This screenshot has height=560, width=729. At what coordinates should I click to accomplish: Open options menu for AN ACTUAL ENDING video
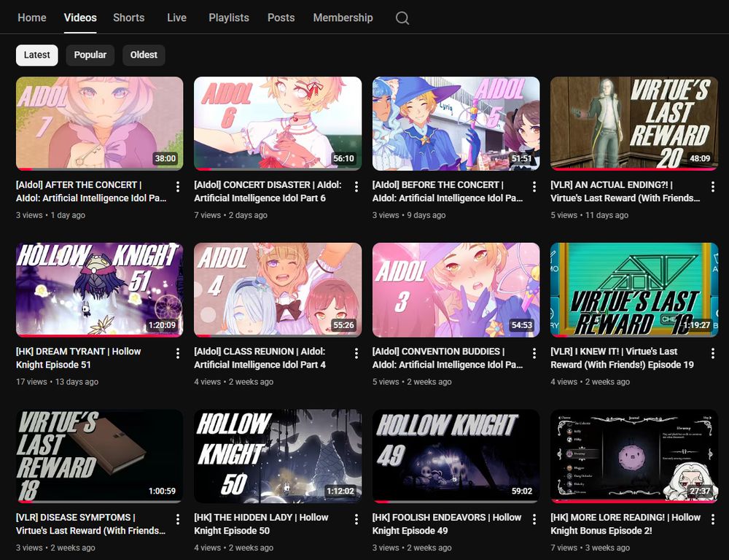[x=713, y=187]
